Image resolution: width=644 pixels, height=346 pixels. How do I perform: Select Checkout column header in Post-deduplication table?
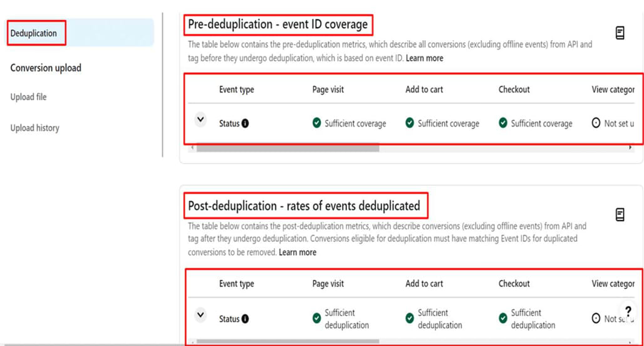[514, 283]
